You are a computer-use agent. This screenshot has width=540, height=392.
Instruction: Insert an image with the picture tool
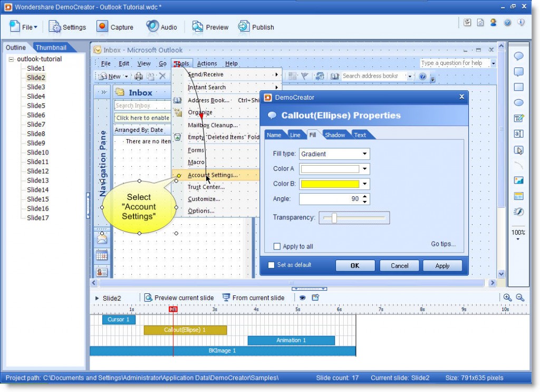pos(519,180)
